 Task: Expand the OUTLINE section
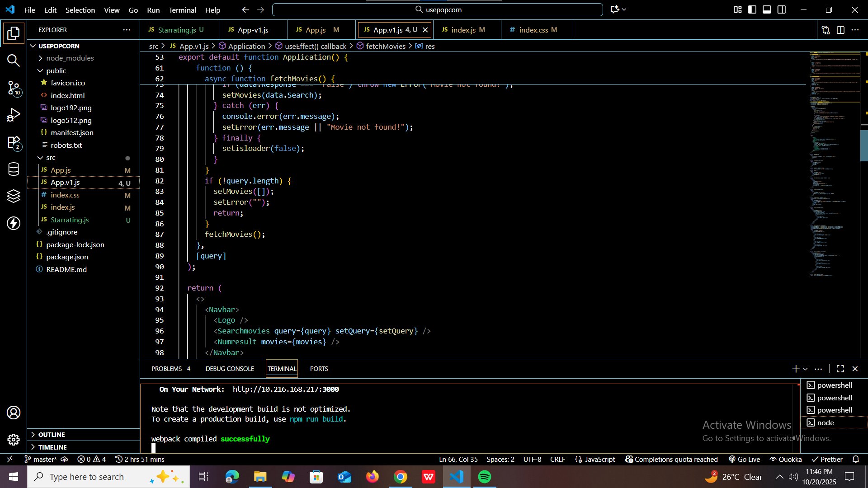point(52,434)
